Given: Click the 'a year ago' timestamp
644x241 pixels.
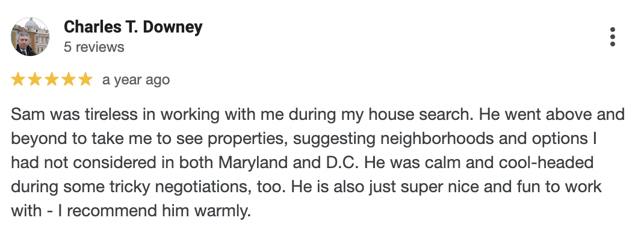Looking at the screenshot, I should (136, 80).
